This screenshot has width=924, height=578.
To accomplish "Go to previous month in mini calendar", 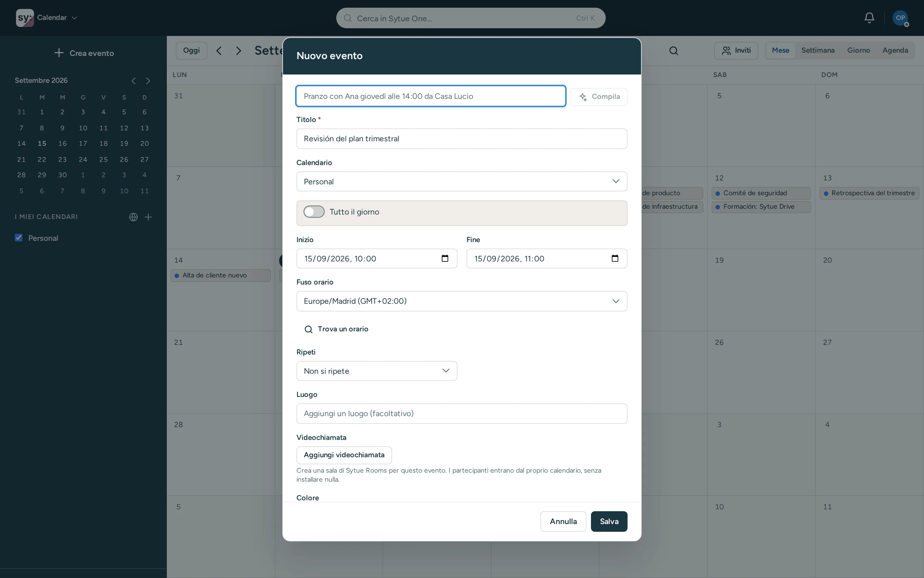I will [x=133, y=81].
